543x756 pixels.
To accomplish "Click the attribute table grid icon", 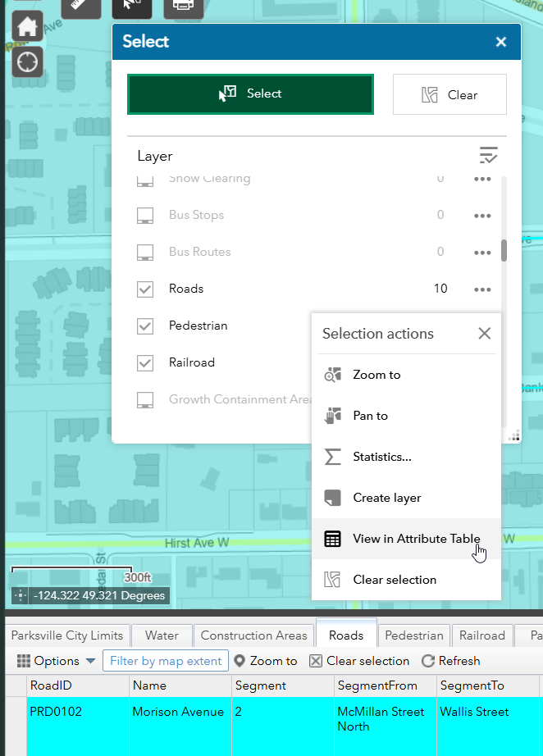I will (x=333, y=539).
